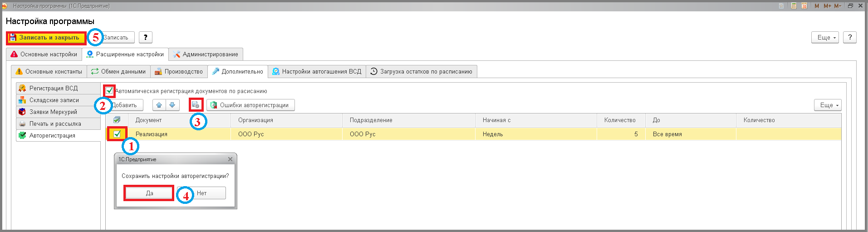This screenshot has width=868, height=232.
Task: Toggle 'Автоматическая регистрация документов' checkbox
Action: click(109, 91)
